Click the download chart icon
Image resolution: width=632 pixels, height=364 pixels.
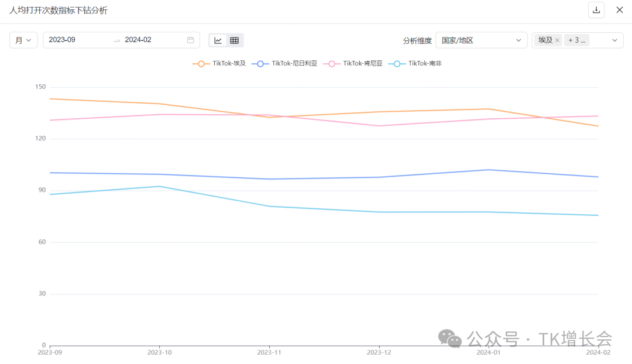coord(596,9)
